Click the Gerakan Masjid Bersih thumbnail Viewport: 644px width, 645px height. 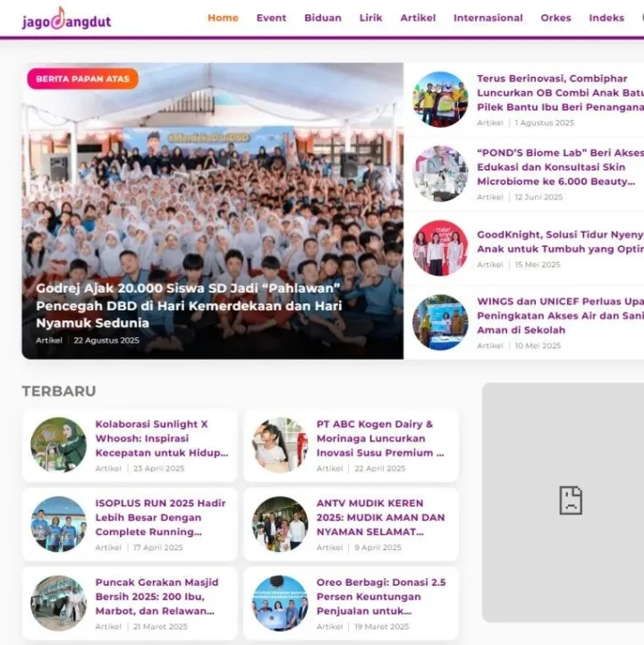[x=58, y=603]
